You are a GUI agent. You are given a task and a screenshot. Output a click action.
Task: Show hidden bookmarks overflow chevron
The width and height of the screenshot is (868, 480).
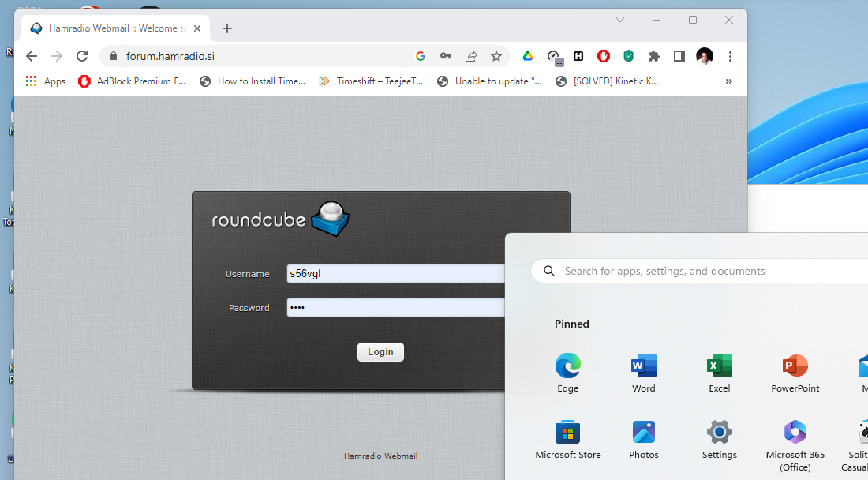[x=728, y=81]
